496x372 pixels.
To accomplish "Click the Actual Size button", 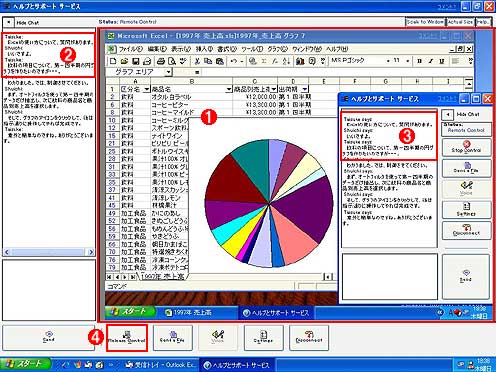I will point(460,22).
